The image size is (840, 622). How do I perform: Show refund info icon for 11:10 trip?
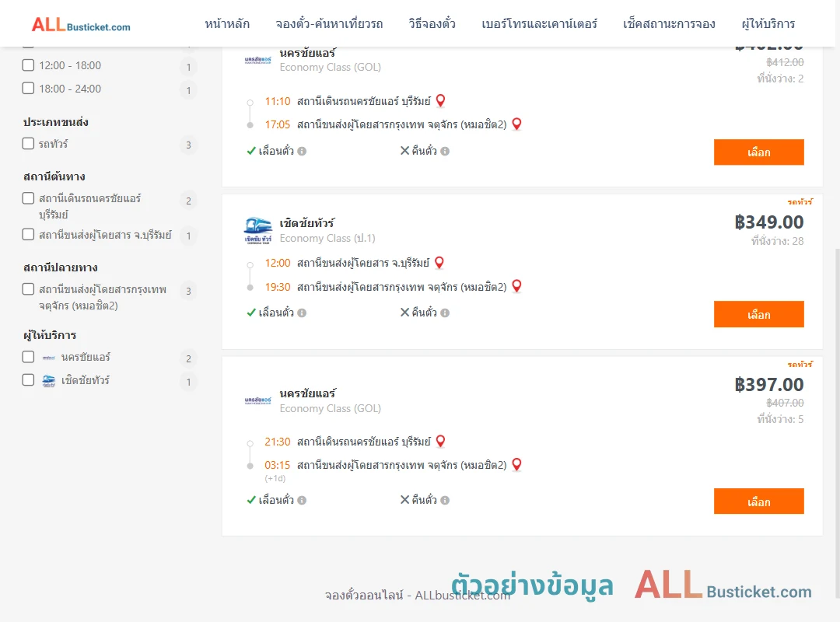(x=445, y=152)
